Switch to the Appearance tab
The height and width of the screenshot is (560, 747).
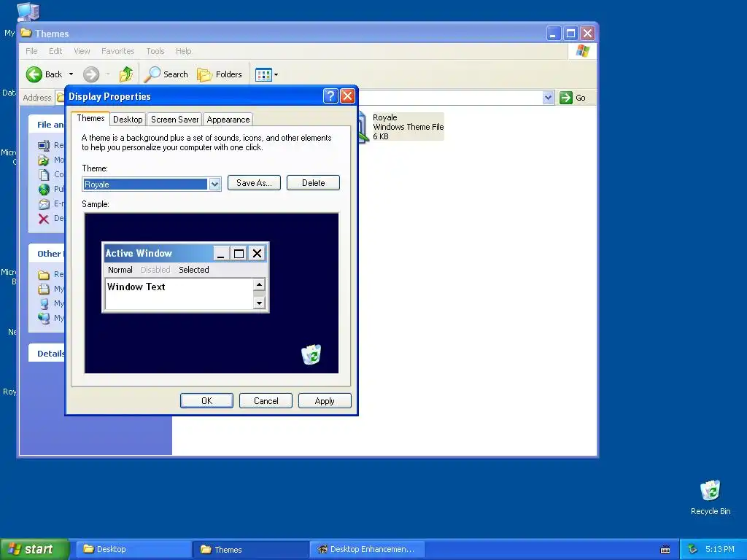pyautogui.click(x=228, y=120)
